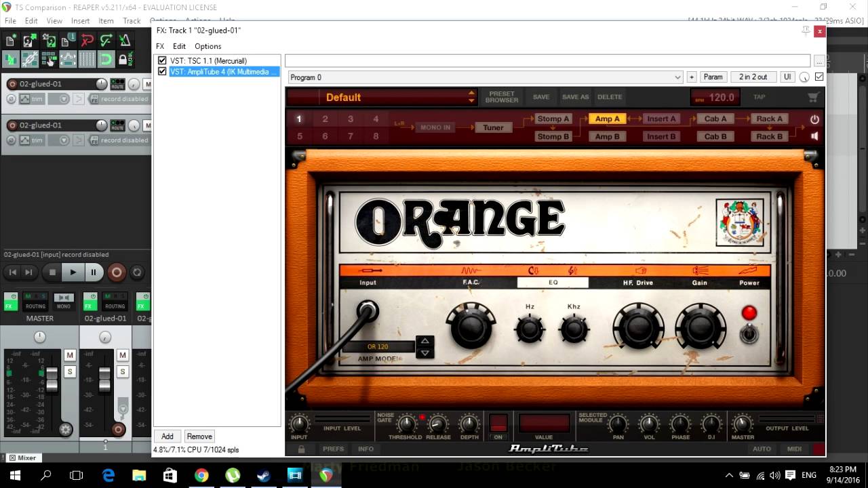This screenshot has height=488, width=868.
Task: Arm the first 02-glued-01 track for recording
Action: coord(12,84)
